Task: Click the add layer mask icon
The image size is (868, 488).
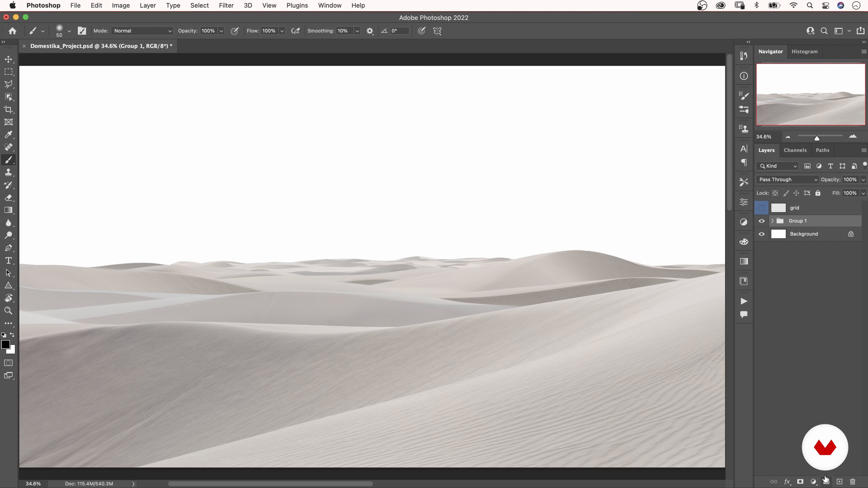Action: pyautogui.click(x=800, y=482)
